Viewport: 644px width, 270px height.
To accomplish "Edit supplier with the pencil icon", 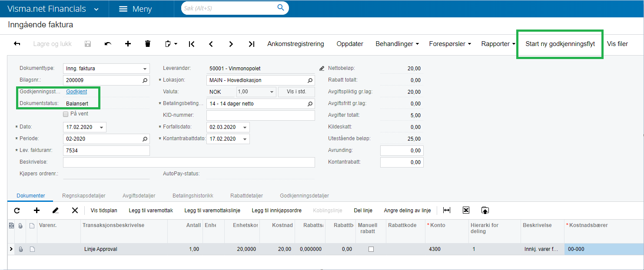I will click(322, 69).
